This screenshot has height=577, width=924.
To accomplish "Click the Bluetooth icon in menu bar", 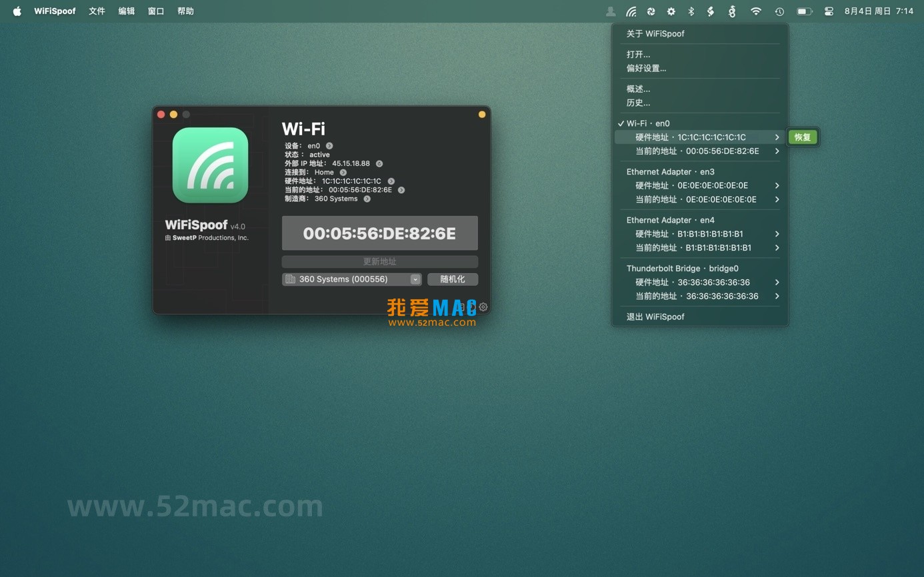I will coord(691,11).
